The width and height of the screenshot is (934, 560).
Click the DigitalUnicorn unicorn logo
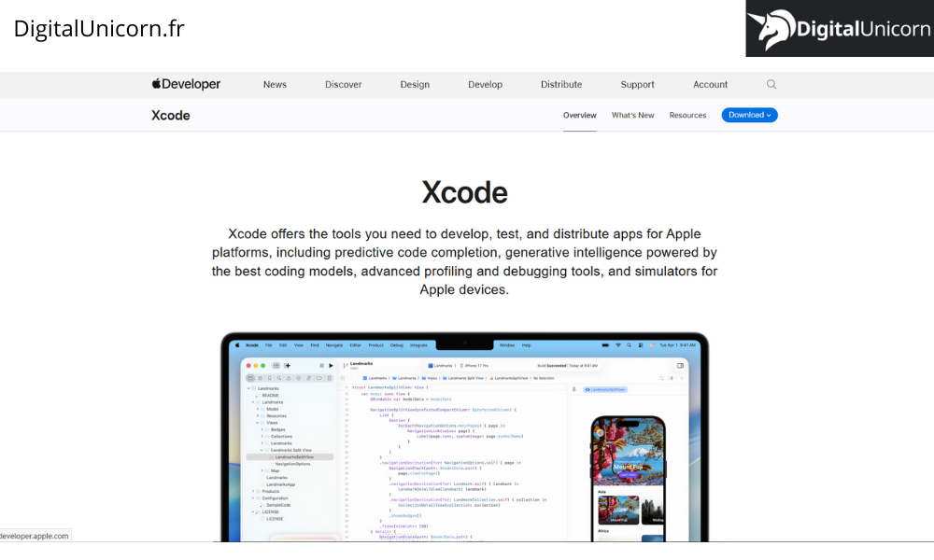[772, 28]
